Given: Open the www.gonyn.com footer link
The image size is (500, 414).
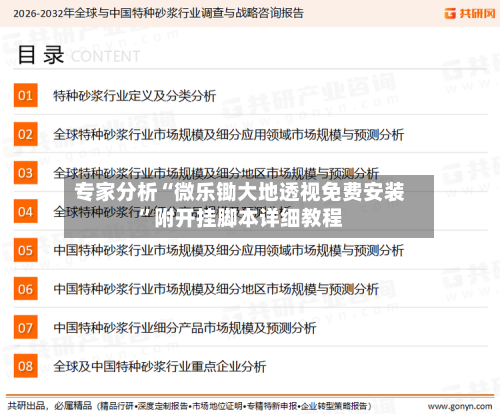Looking at the screenshot, I should click(460, 406).
